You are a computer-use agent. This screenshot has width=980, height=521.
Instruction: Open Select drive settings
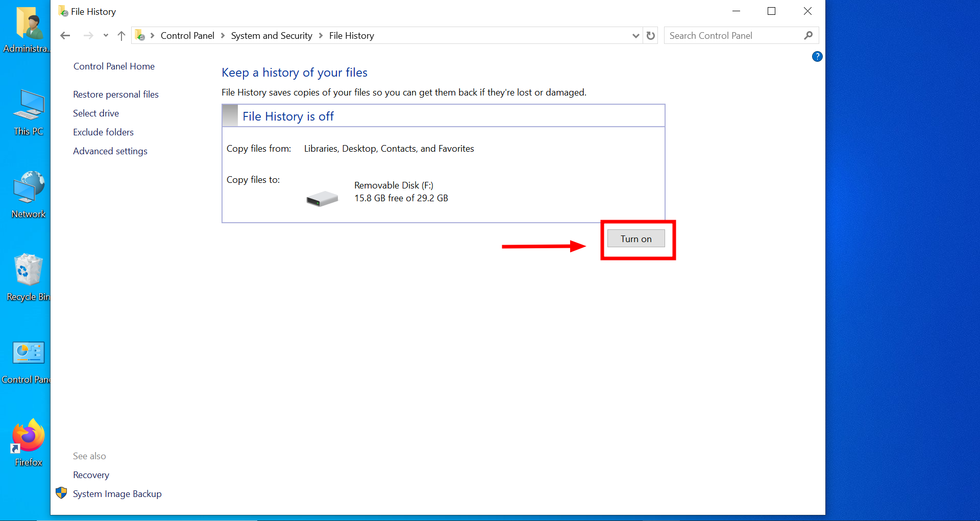coord(96,113)
